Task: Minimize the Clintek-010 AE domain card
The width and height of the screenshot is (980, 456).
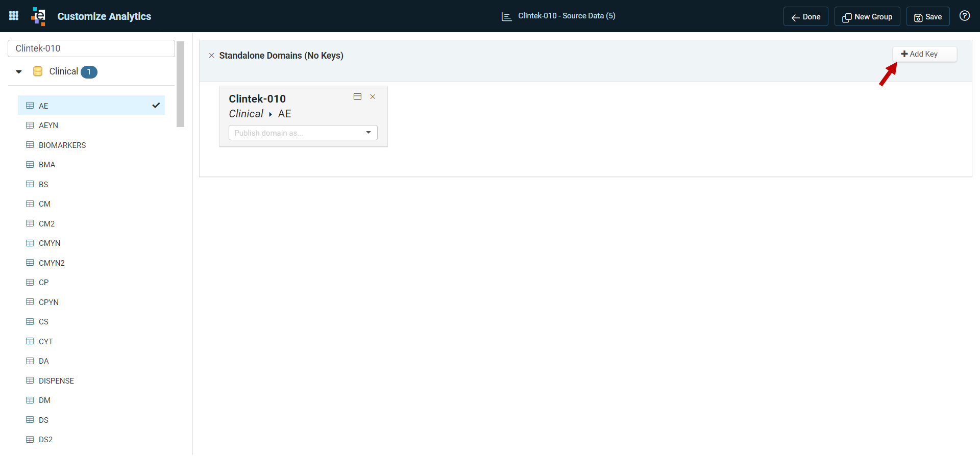Action: click(357, 97)
